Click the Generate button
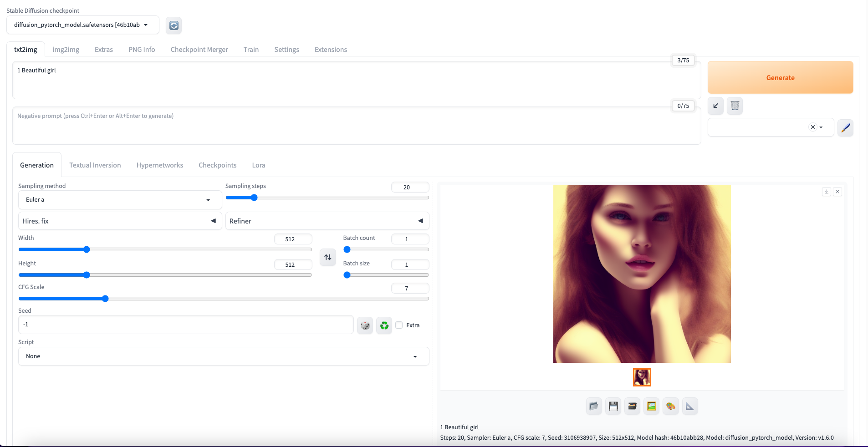868x447 pixels. point(780,77)
